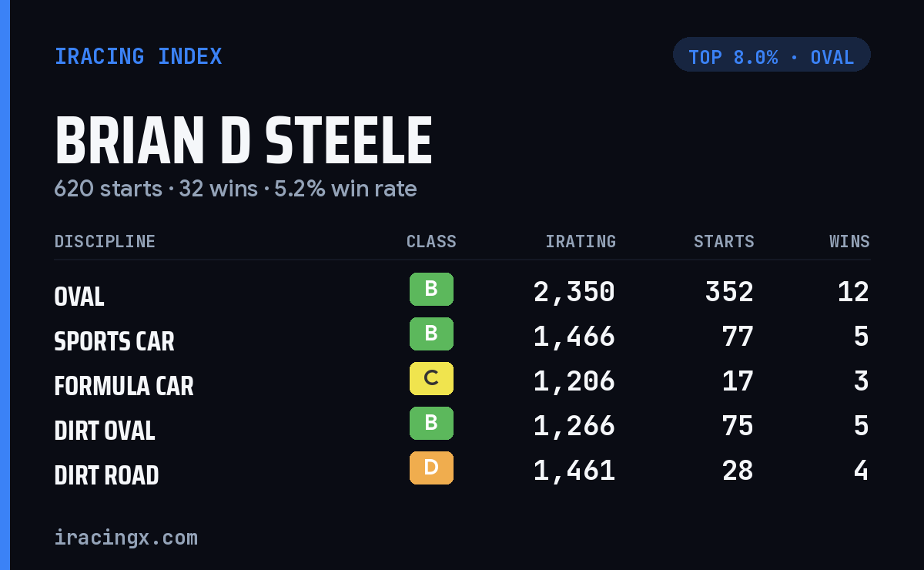Select the SPORTS CAR discipline name

(x=114, y=341)
